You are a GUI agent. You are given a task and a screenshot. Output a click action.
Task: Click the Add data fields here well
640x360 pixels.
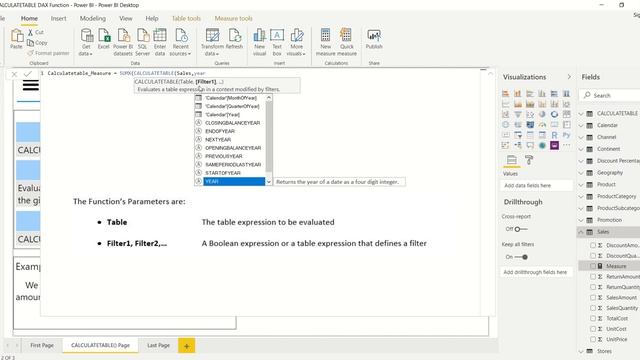[x=536, y=185]
